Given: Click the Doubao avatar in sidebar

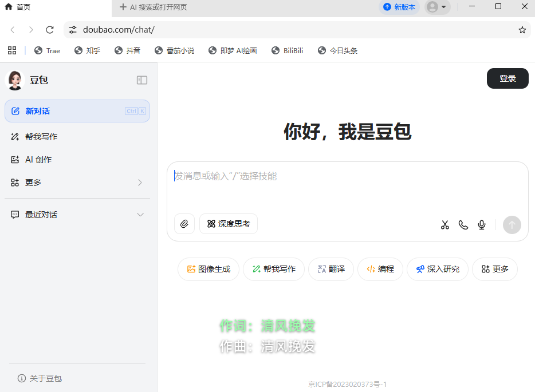Looking at the screenshot, I should click(x=15, y=80).
